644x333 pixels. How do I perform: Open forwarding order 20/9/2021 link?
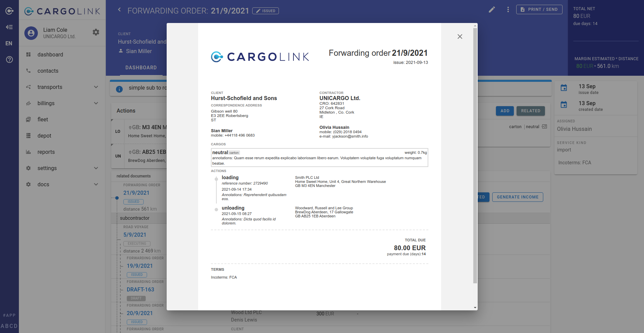click(x=140, y=313)
